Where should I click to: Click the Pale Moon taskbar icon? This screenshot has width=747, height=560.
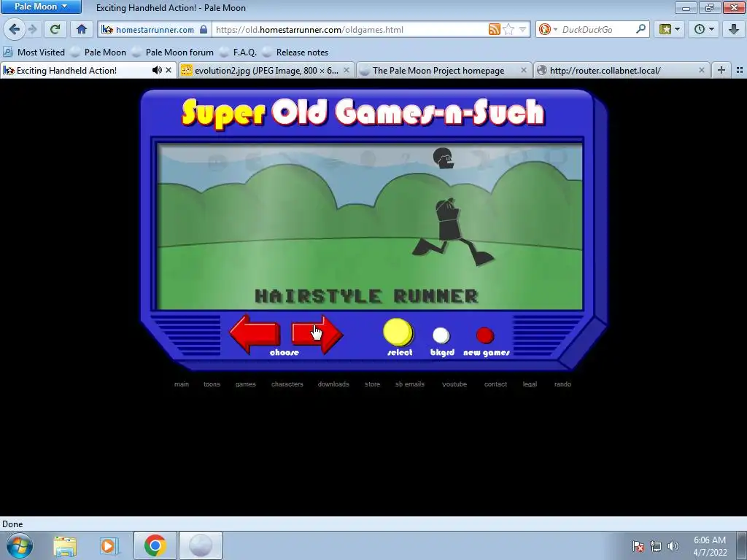point(200,545)
